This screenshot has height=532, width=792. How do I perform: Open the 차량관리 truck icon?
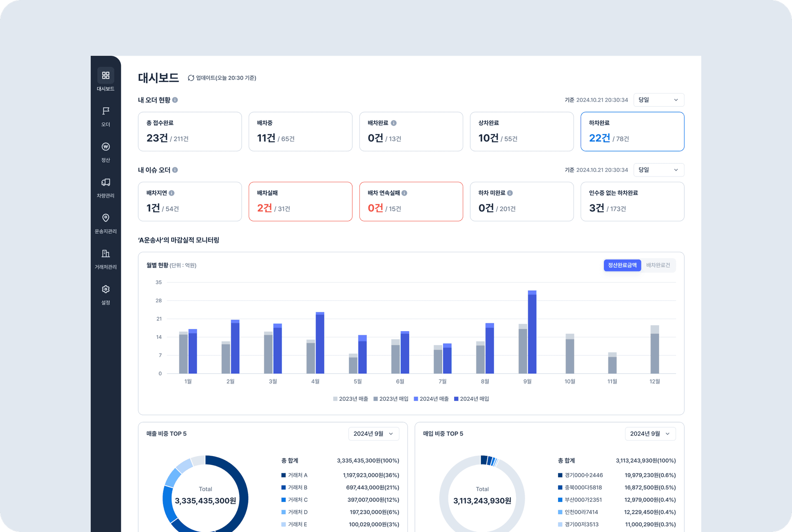point(106,182)
